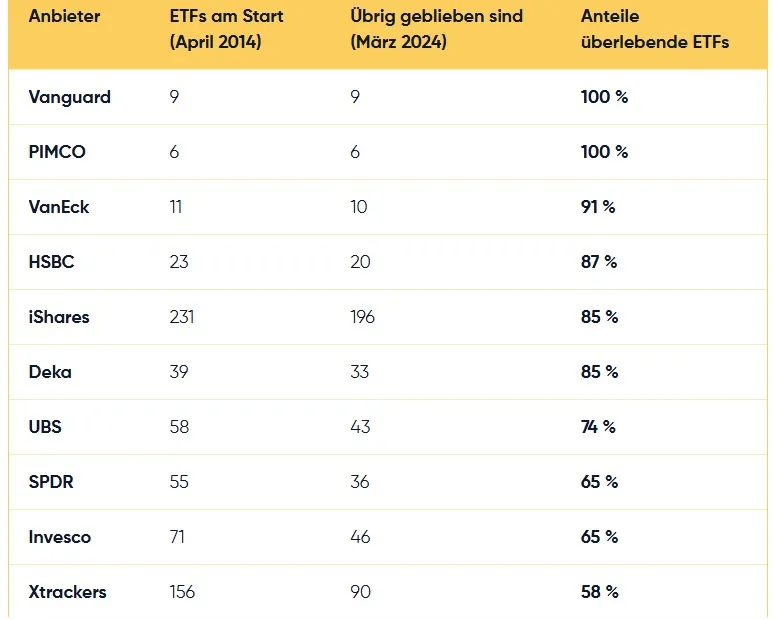Click the Anteile überlebende ETFs header
Viewport: 773px width, 619px height.
[x=655, y=29]
